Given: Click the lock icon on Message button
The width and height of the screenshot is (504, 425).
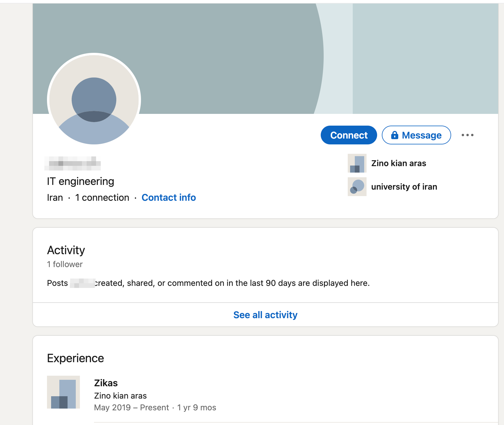Looking at the screenshot, I should click(394, 135).
